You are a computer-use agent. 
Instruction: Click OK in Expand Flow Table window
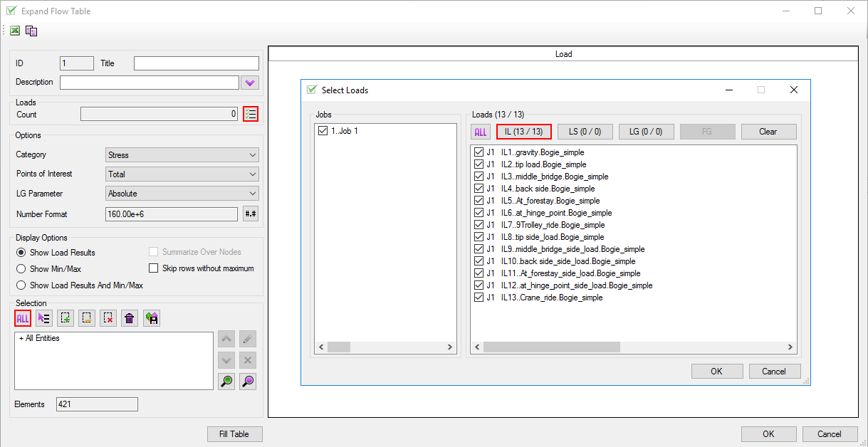[768, 434]
